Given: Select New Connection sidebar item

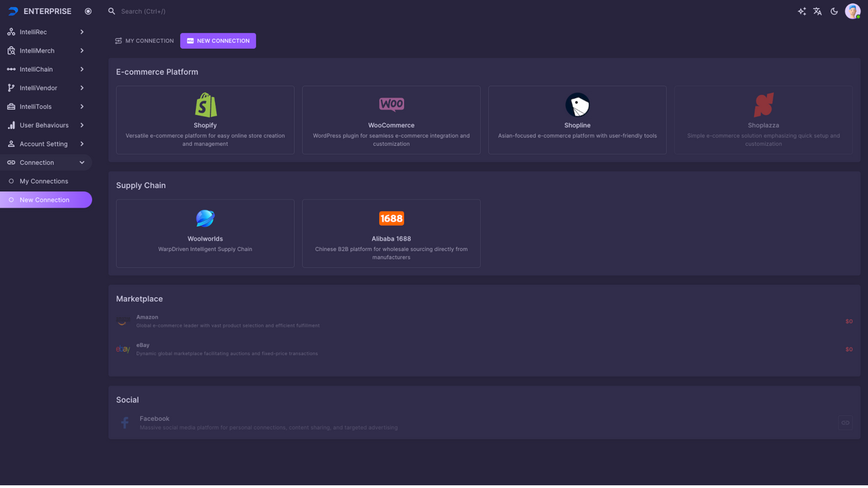Looking at the screenshot, I should (46, 200).
